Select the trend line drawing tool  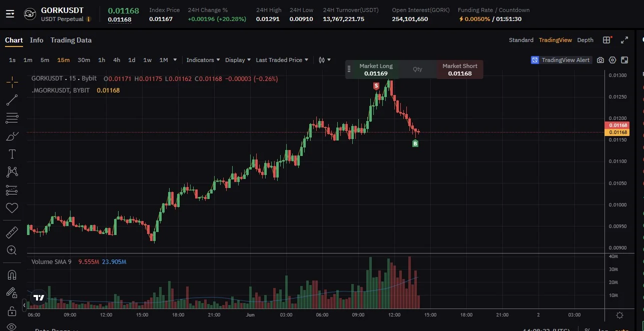coord(12,100)
